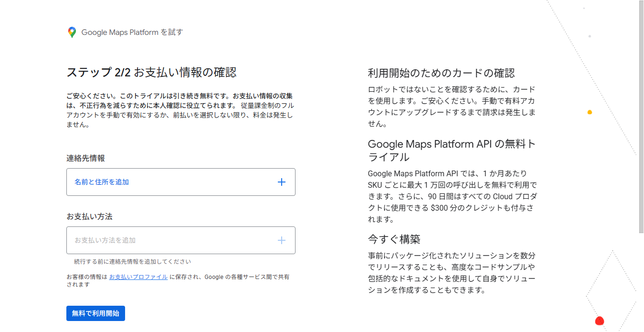Click the Google Maps Platform を試す header text
644x332 pixels.
pos(132,32)
